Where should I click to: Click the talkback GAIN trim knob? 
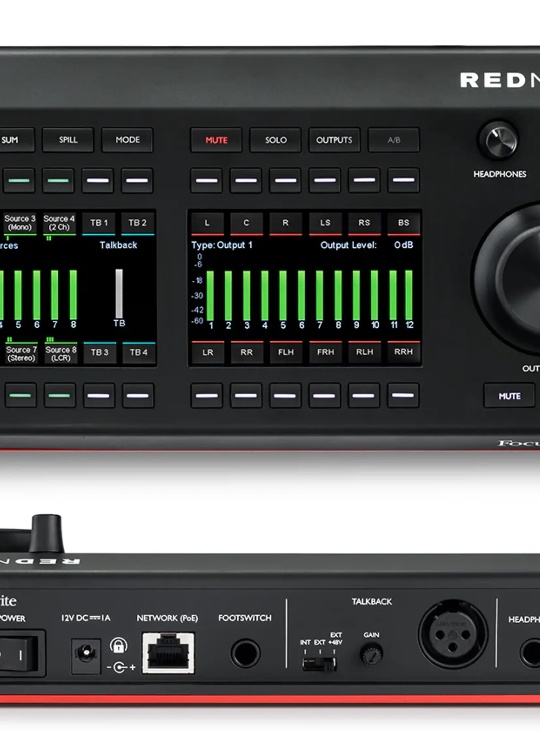(371, 654)
